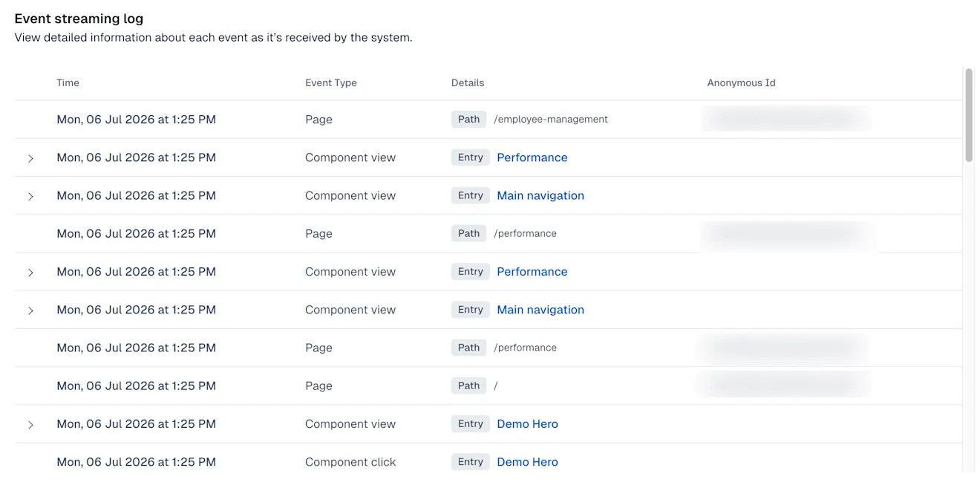Expand the Demo Hero component view row

[x=30, y=425]
